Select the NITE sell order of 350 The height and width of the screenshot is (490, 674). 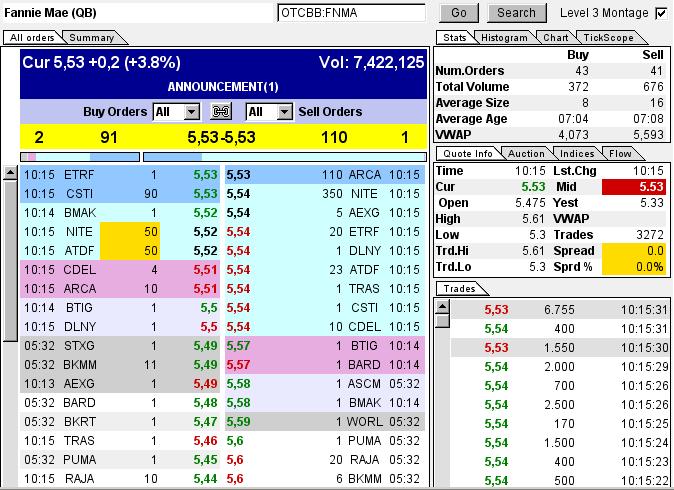[x=325, y=194]
